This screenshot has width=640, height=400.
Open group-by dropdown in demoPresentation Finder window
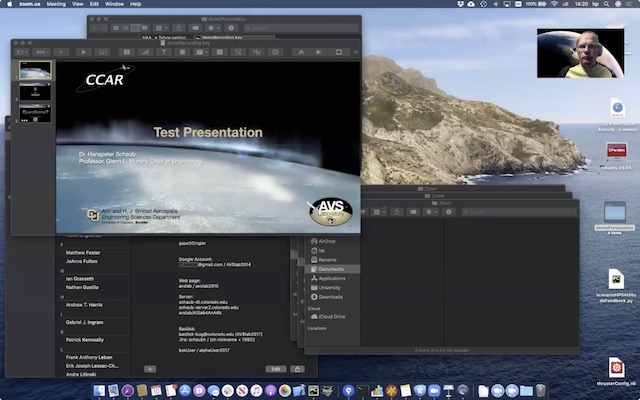click(161, 28)
